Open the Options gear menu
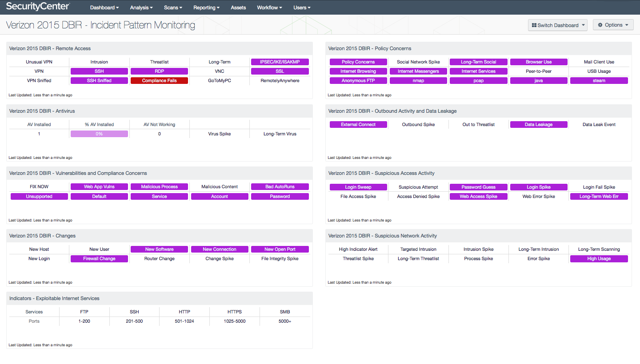Image resolution: width=640 pixels, height=364 pixels. point(613,25)
